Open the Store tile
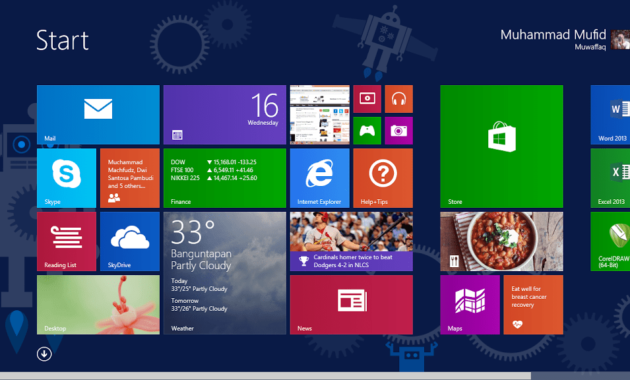 [501, 146]
